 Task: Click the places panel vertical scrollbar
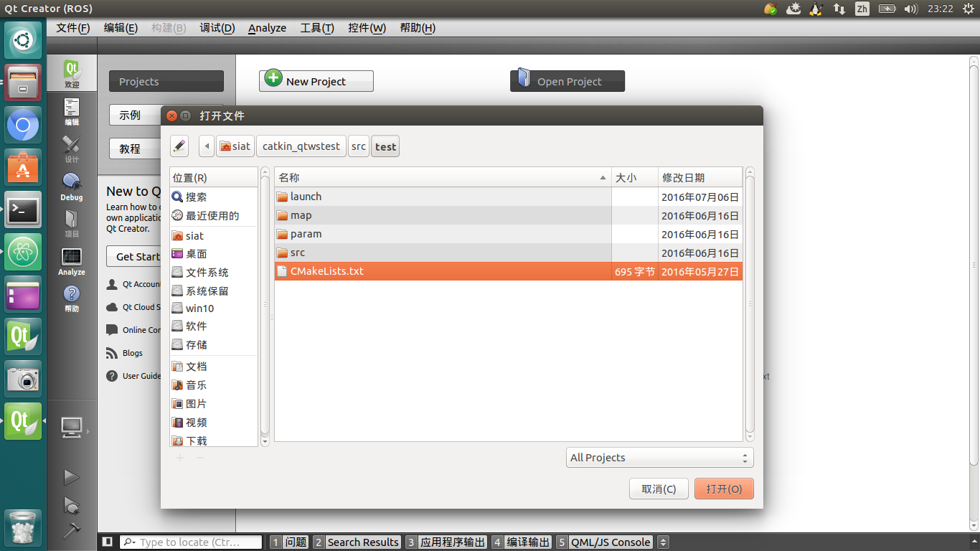(x=265, y=307)
